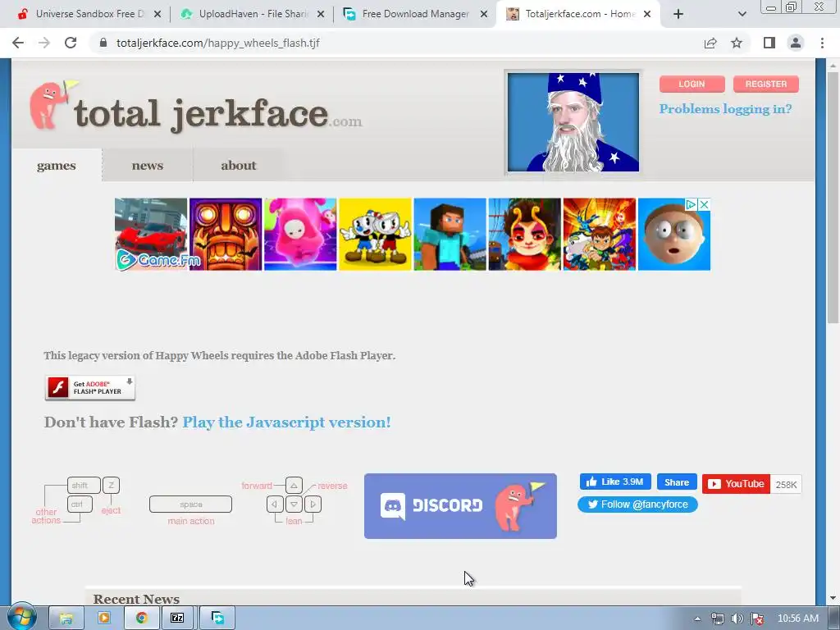Open the Morty face game thumbnail

tap(674, 235)
